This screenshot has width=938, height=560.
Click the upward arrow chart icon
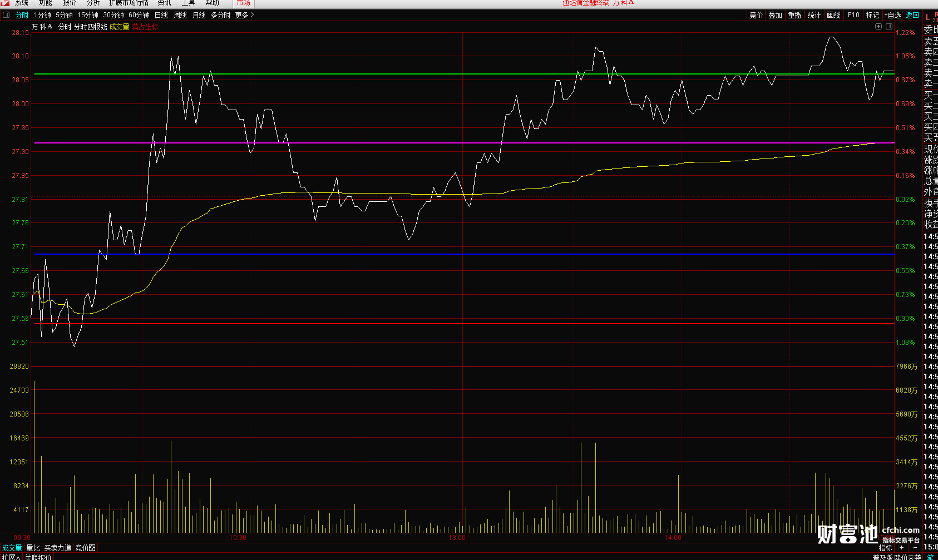click(878, 27)
